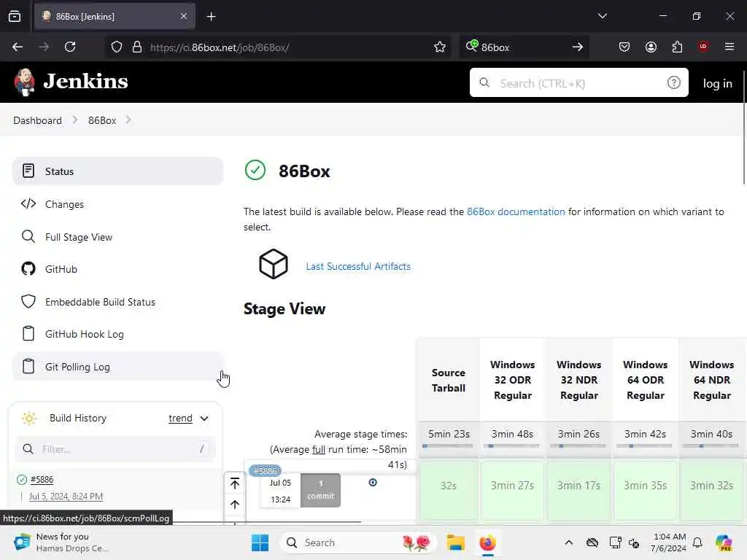Click the tracking protection shield icon
The image size is (747, 560).
(x=117, y=47)
